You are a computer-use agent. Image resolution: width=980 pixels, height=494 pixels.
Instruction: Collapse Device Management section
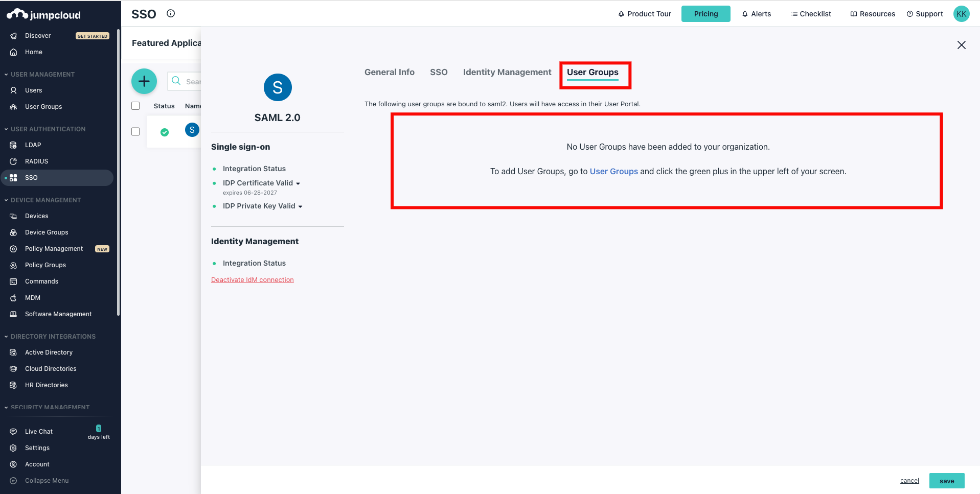[x=43, y=200]
